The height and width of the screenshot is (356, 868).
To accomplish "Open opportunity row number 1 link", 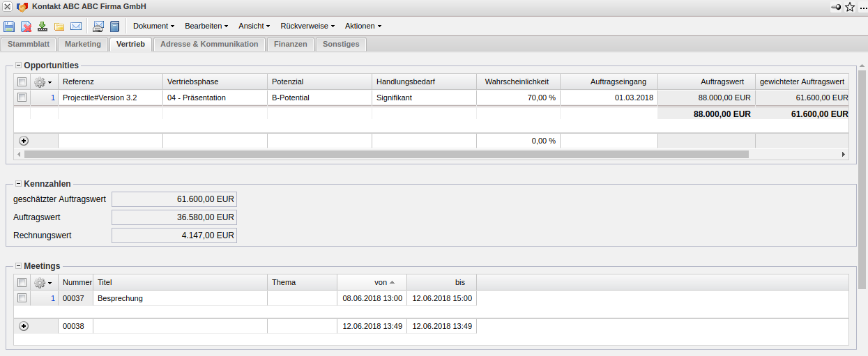I will 52,98.
